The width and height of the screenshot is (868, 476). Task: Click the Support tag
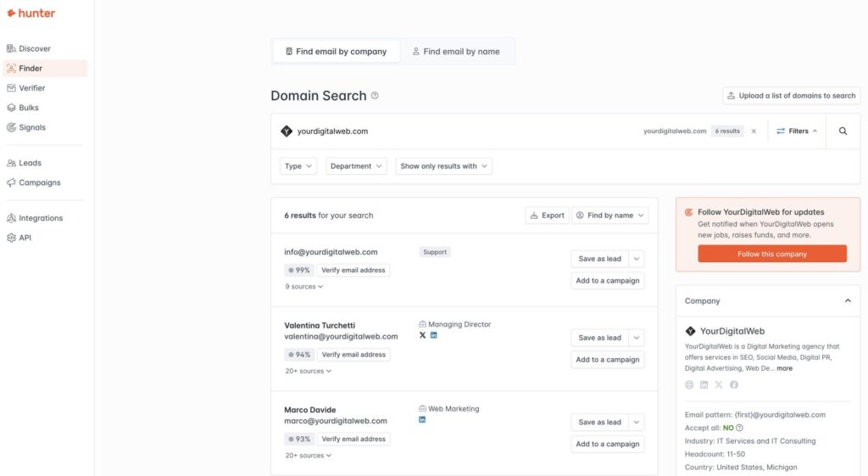[435, 252]
